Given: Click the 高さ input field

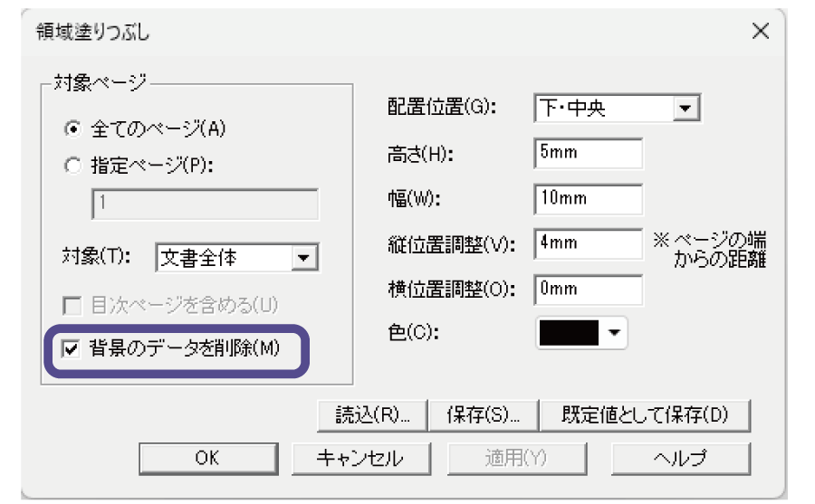Looking at the screenshot, I should (588, 153).
